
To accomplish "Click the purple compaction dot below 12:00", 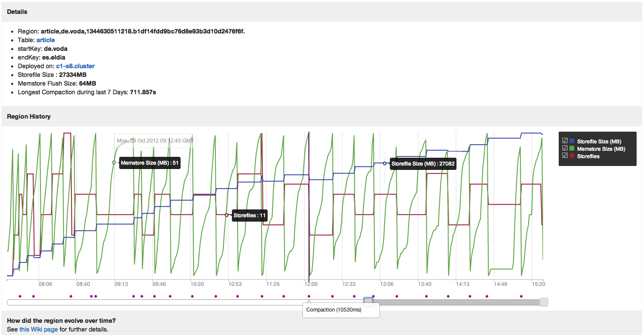I will (x=309, y=296).
